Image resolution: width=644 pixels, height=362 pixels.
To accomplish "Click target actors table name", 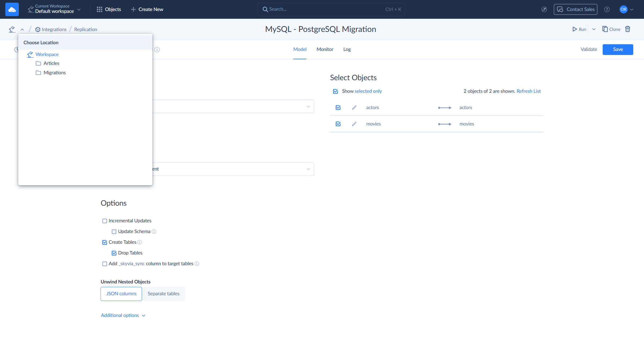I will [466, 108].
